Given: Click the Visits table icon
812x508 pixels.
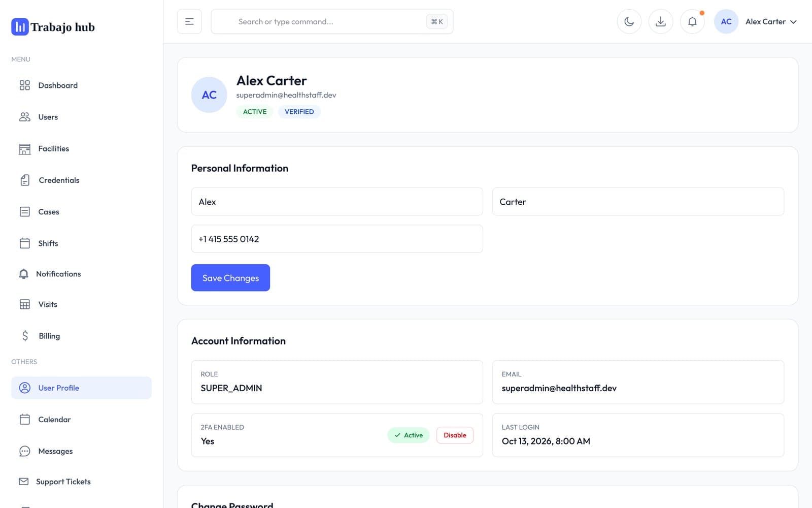Looking at the screenshot, I should 24,304.
